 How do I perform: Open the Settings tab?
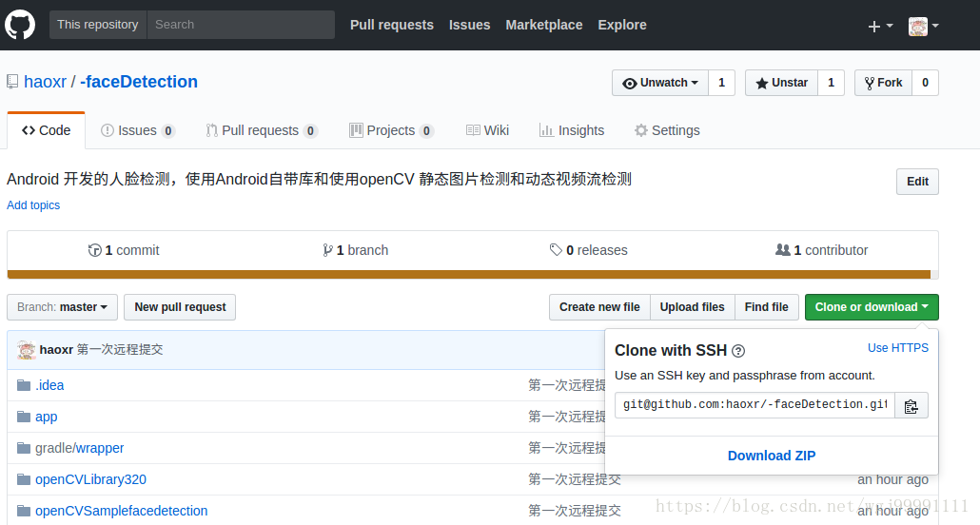(667, 130)
